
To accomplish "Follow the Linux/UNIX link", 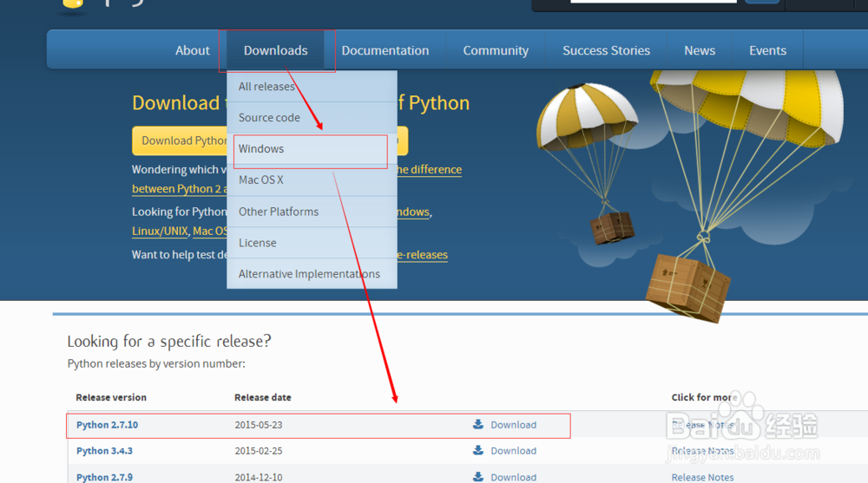I will (x=160, y=232).
